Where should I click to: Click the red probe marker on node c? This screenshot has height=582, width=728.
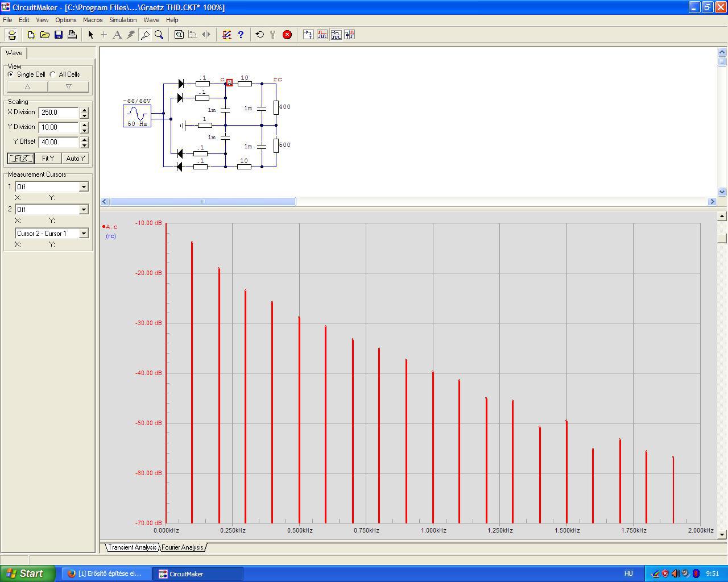229,83
